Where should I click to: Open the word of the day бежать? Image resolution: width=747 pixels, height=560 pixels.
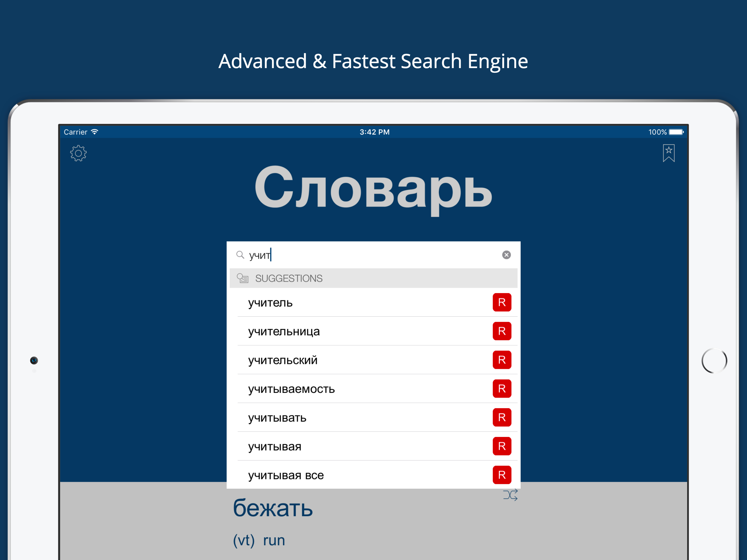(x=273, y=508)
